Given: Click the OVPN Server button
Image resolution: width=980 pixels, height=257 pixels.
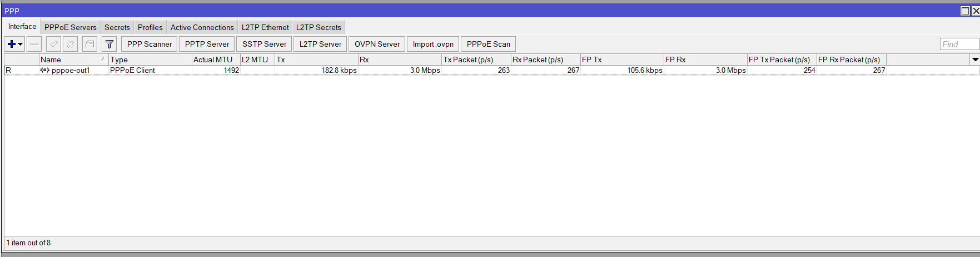Looking at the screenshot, I should click(x=377, y=44).
